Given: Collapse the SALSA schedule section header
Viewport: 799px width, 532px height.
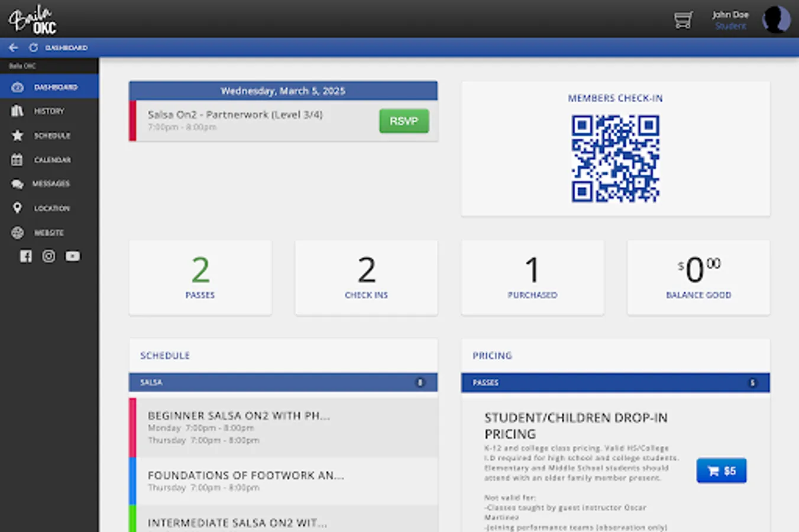Looking at the screenshot, I should coord(283,382).
